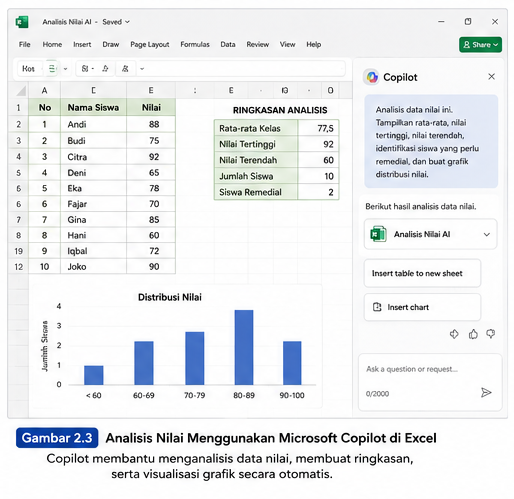Click the Distribusi Nilai chart title
Screen dimensions: 514x499
170,297
